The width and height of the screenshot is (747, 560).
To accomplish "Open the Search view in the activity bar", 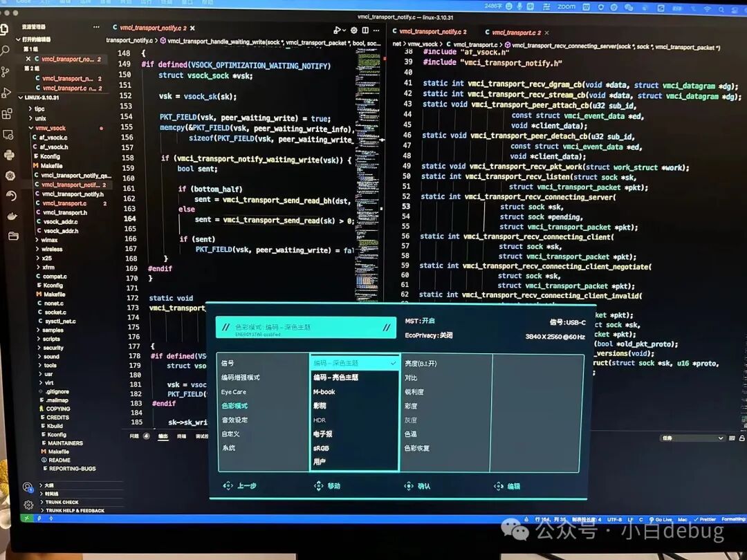I will [5, 50].
